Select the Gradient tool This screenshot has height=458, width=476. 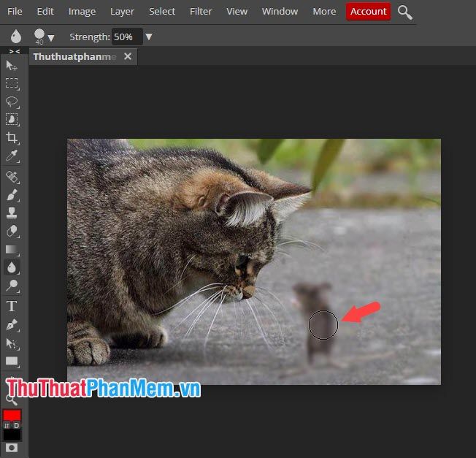[x=12, y=249]
